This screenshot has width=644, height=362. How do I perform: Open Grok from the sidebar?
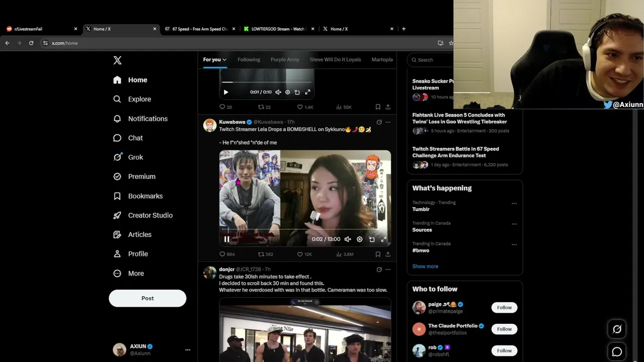(x=128, y=157)
